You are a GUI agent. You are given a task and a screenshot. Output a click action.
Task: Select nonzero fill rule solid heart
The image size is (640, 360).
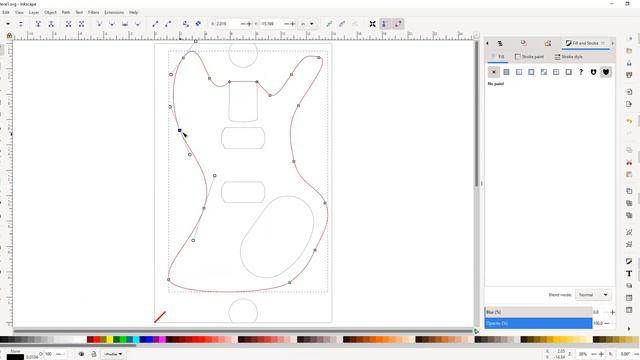[606, 72]
